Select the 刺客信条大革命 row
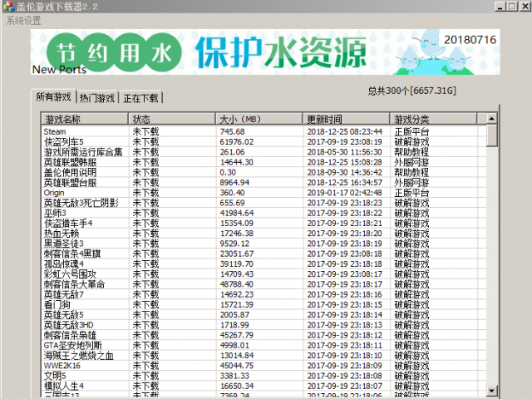The image size is (532, 399). click(x=263, y=284)
